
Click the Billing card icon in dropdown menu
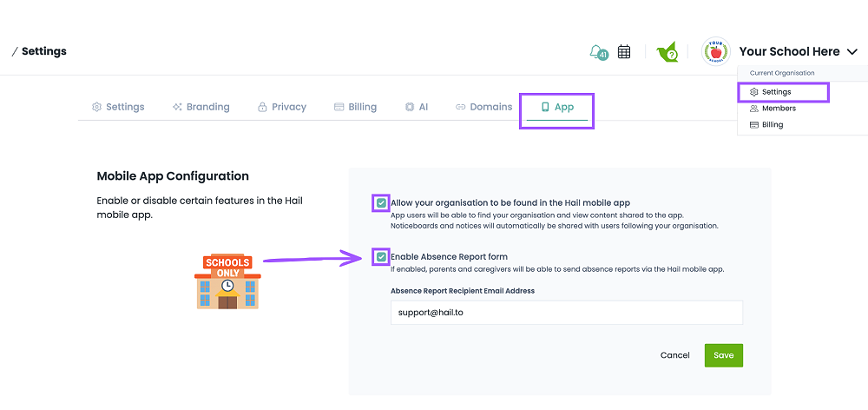click(753, 125)
